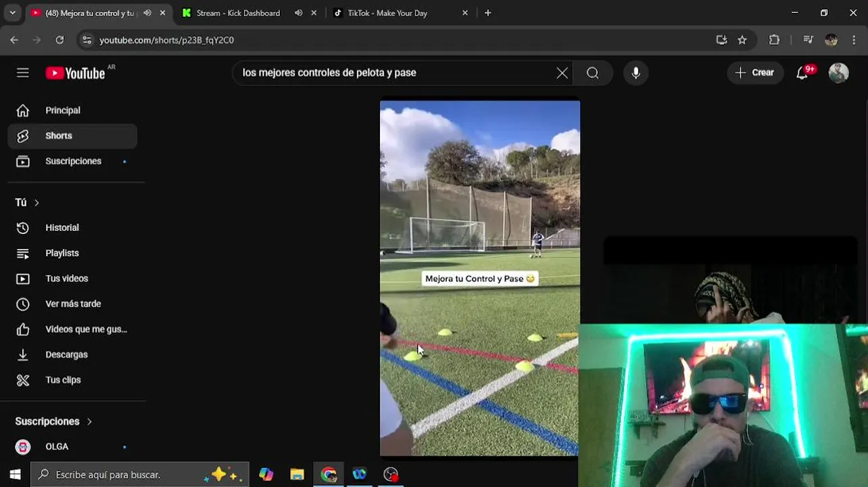
Task: Open Chrome media controls icon
Action: click(x=808, y=40)
